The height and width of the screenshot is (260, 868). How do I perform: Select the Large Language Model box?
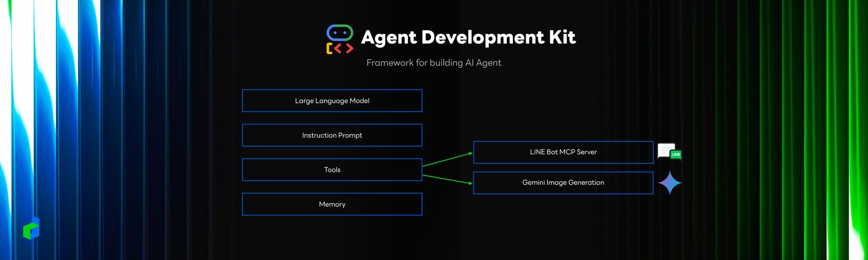[x=332, y=101]
